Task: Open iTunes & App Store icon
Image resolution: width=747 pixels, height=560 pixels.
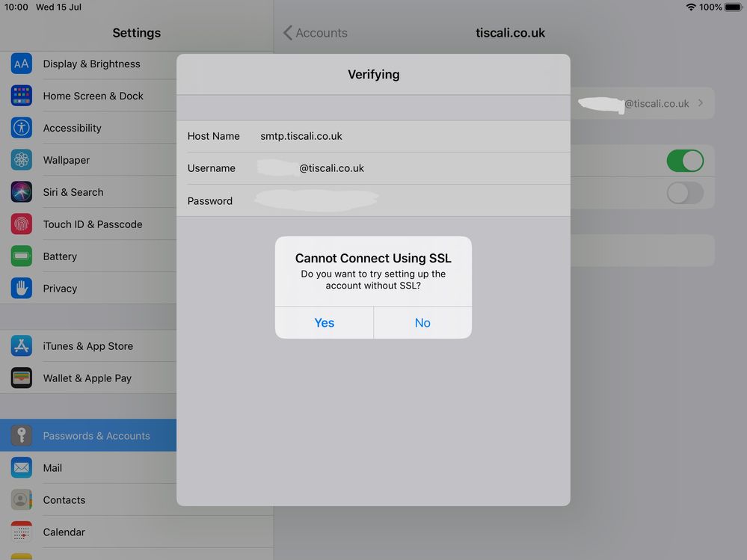Action: (22, 346)
